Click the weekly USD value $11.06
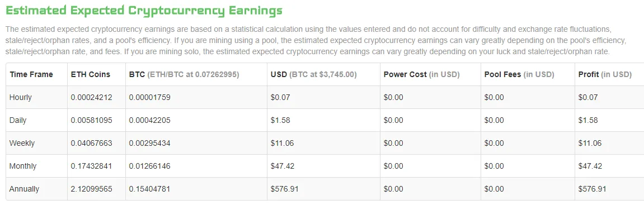The width and height of the screenshot is (644, 205). coord(282,144)
